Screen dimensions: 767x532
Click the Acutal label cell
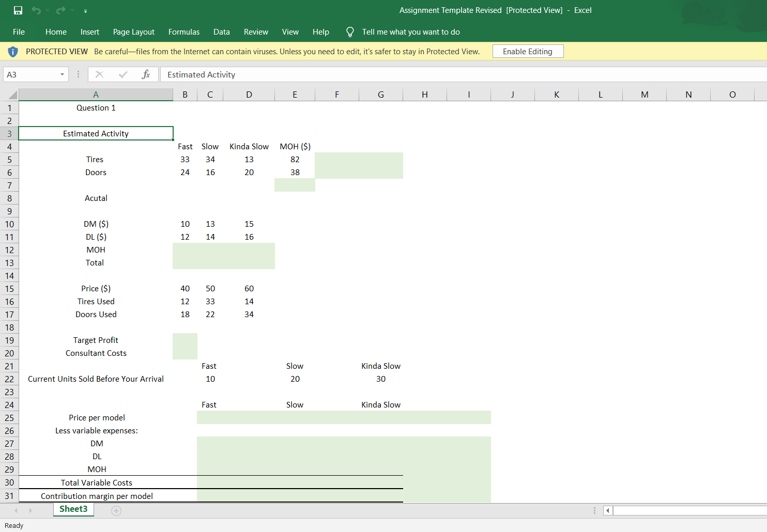[x=96, y=198]
